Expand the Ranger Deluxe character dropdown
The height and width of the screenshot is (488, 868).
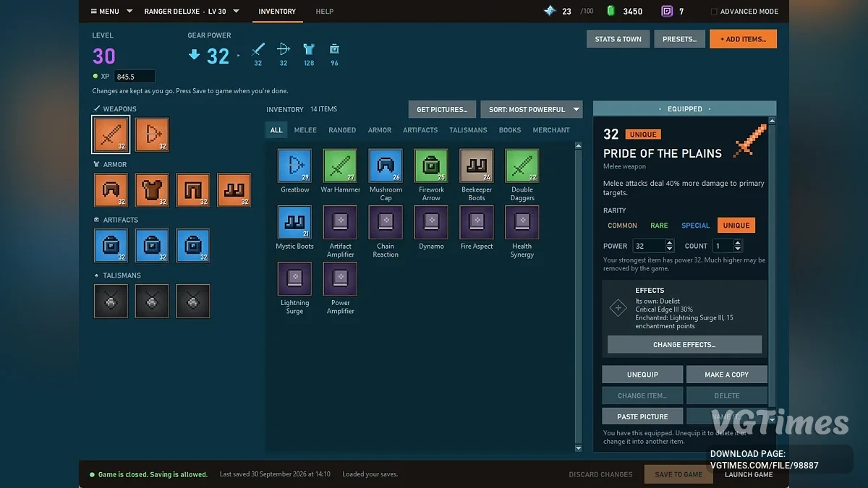point(192,12)
